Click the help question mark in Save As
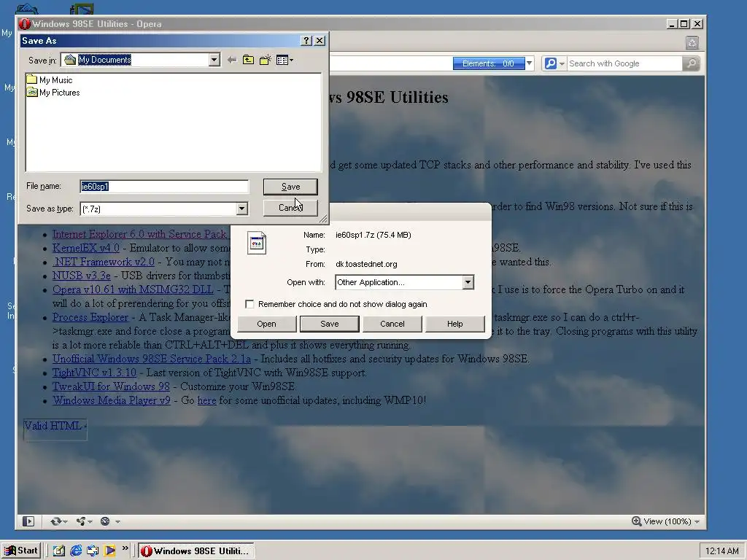This screenshot has width=747, height=560. coord(307,41)
